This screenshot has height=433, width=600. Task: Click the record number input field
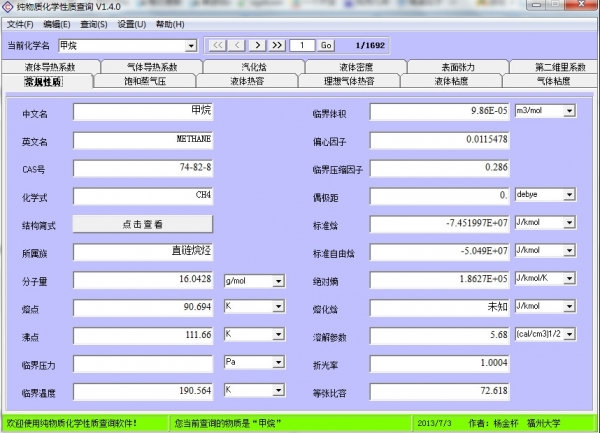click(x=302, y=45)
